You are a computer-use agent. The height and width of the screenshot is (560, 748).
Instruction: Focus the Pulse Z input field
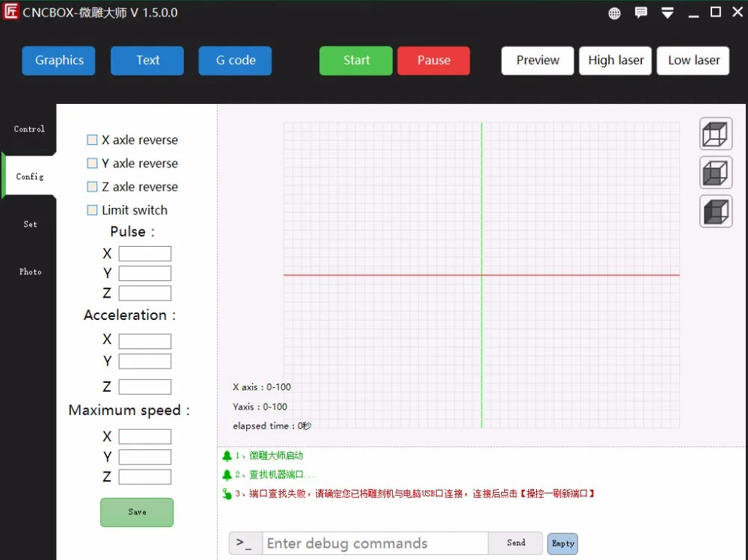(145, 293)
